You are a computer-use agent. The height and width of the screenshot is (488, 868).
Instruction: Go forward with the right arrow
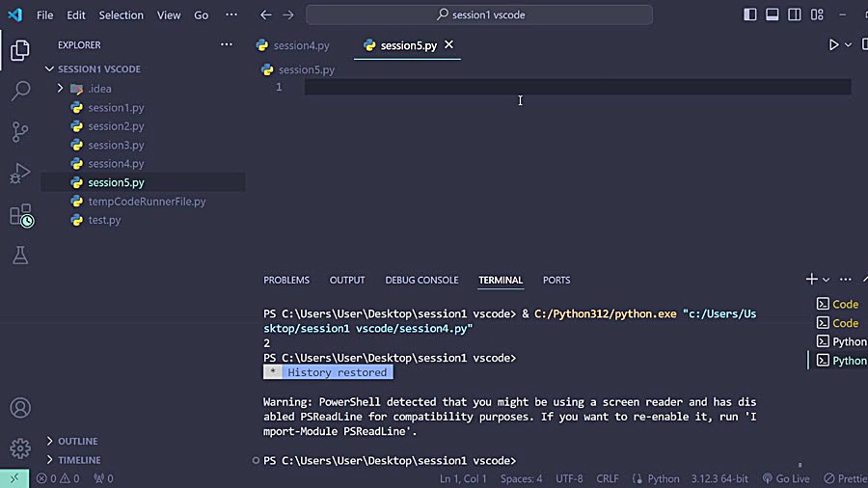click(x=287, y=14)
